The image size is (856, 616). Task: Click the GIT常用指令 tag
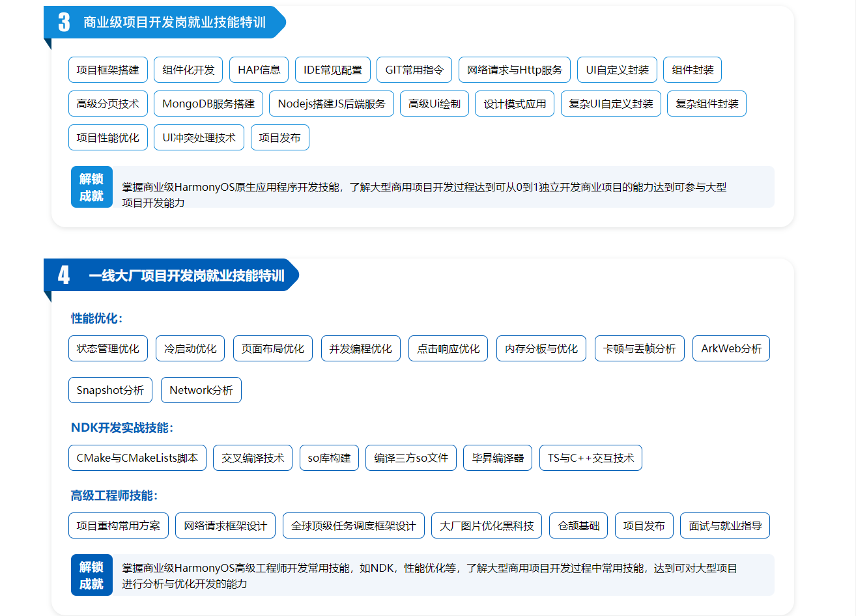click(414, 70)
